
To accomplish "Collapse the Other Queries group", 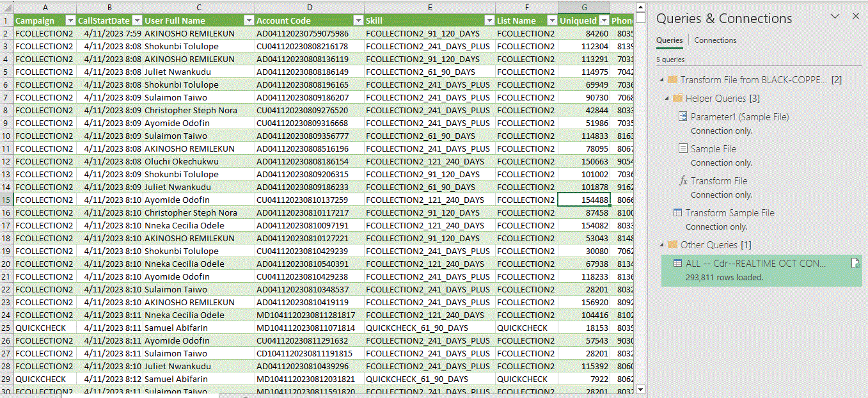I will [x=661, y=245].
